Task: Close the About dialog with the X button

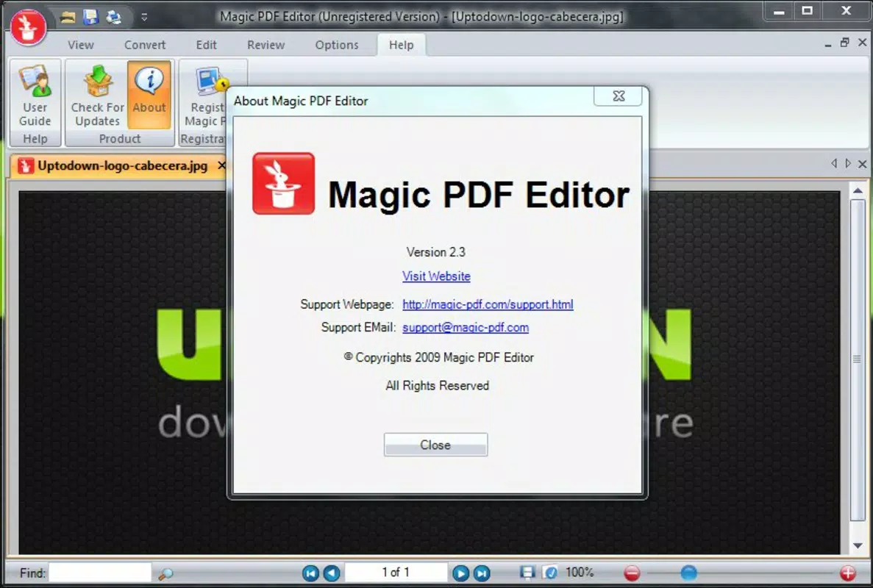Action: coord(618,96)
